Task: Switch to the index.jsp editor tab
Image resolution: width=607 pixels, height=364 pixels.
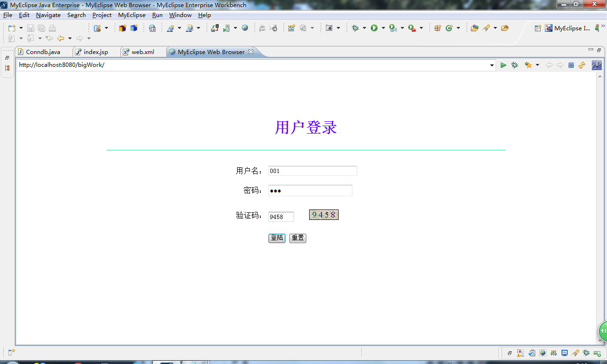Action: tap(96, 52)
